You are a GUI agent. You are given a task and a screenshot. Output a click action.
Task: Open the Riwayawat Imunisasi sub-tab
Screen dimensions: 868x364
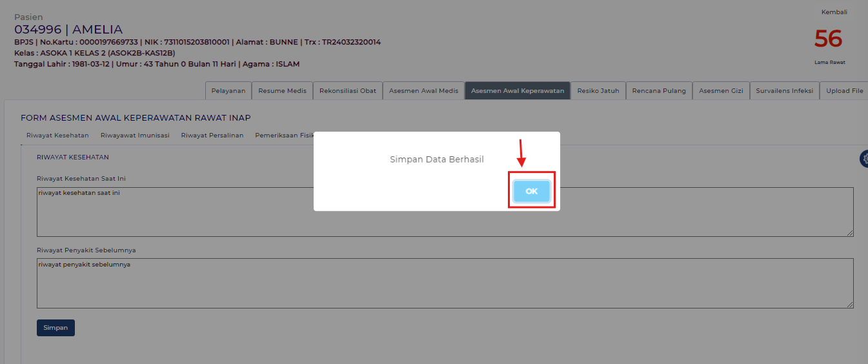click(135, 136)
